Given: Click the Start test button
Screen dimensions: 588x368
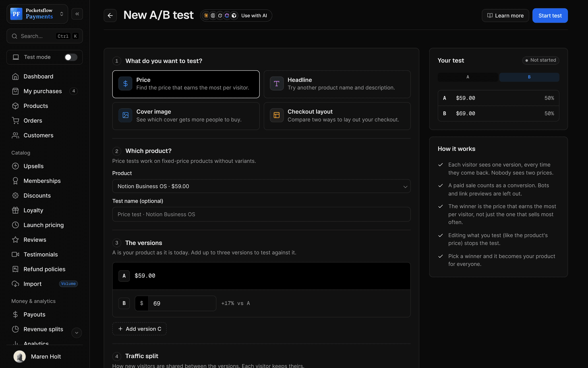Looking at the screenshot, I should [x=550, y=16].
